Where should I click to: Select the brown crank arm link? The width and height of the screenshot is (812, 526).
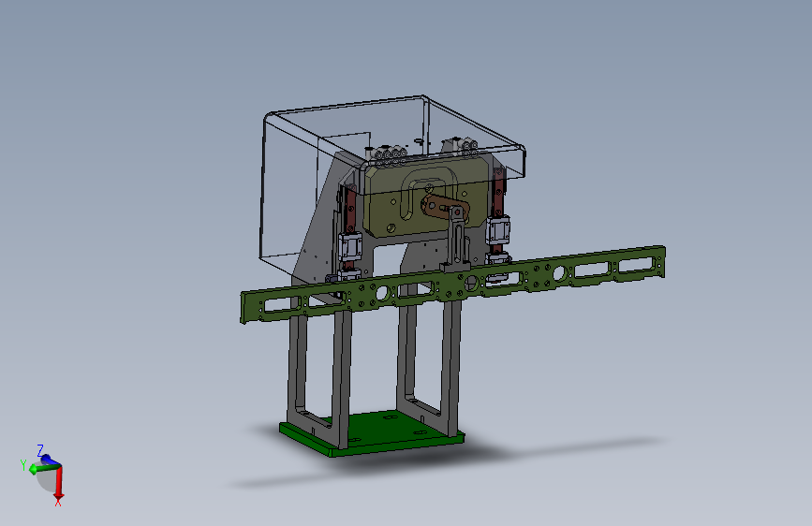pos(440,207)
